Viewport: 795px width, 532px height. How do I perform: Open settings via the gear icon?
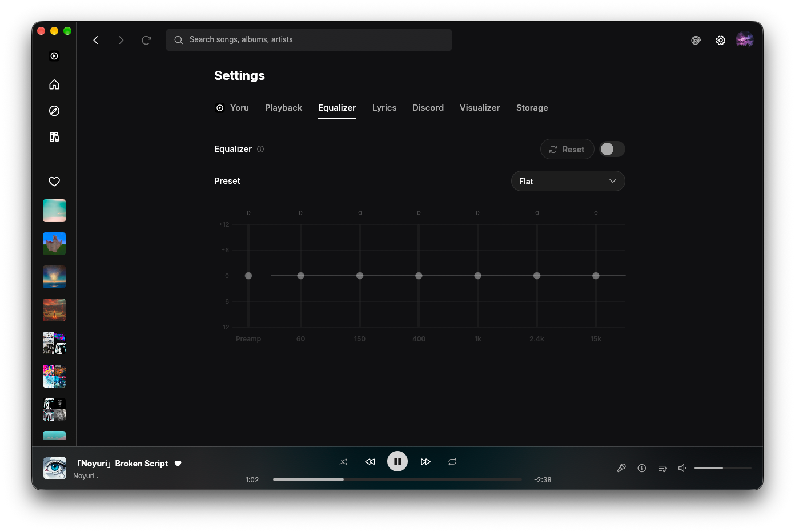(x=721, y=40)
